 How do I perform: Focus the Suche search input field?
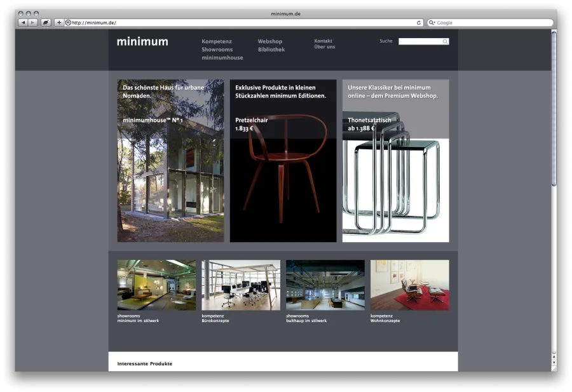419,42
